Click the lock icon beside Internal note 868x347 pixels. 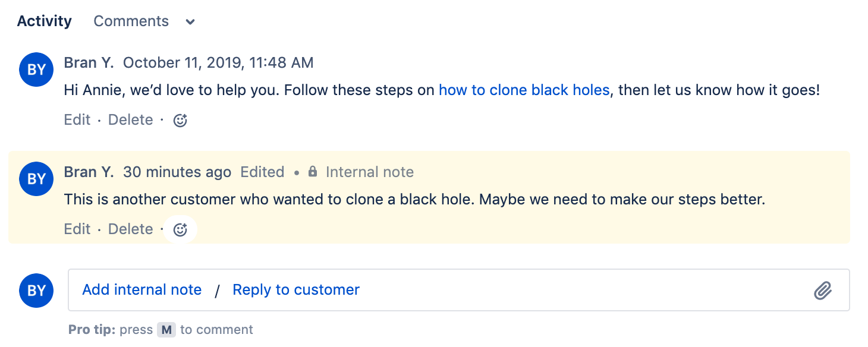pos(313,172)
